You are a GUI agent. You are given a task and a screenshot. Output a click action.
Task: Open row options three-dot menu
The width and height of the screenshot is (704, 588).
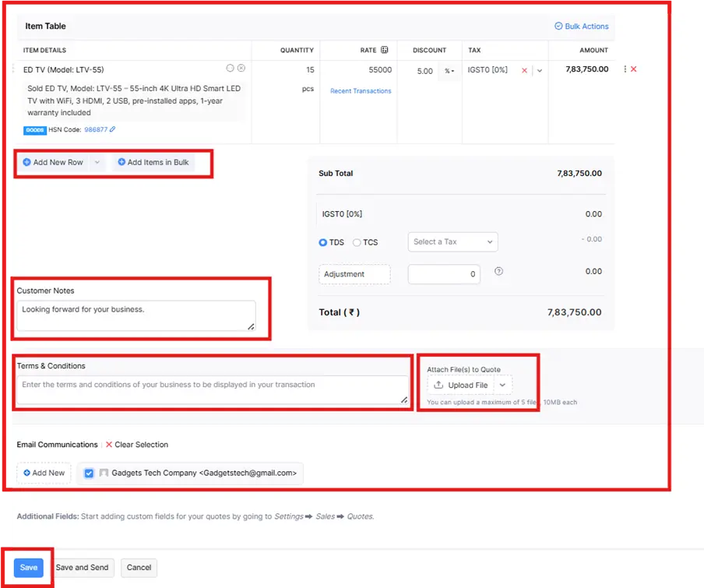pyautogui.click(x=625, y=69)
